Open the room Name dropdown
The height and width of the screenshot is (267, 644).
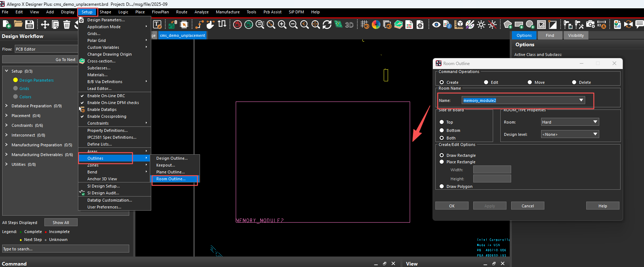click(x=581, y=100)
